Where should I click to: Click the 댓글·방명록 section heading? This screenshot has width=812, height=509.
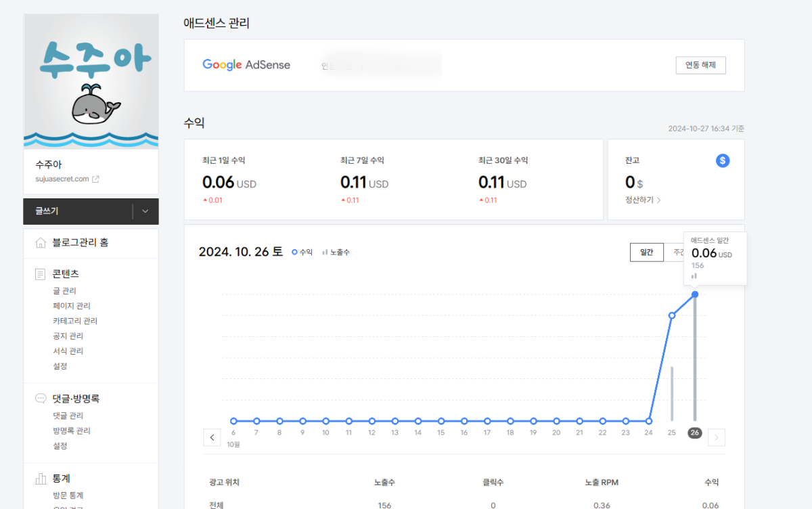[x=76, y=399]
